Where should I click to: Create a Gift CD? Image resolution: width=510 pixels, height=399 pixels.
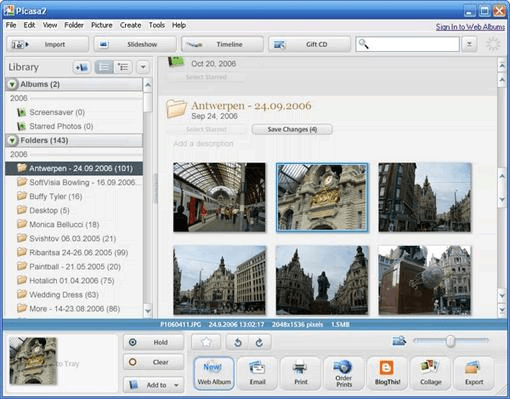click(x=310, y=44)
